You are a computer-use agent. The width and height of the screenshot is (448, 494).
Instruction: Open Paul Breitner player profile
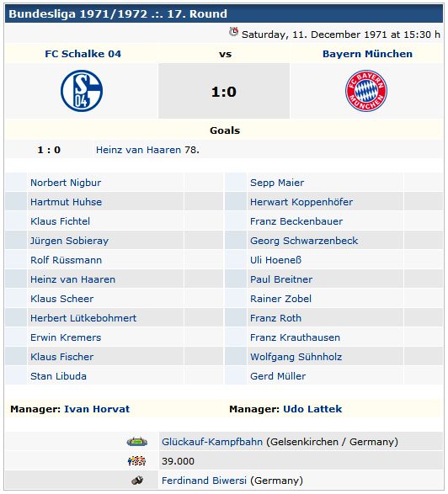click(281, 279)
